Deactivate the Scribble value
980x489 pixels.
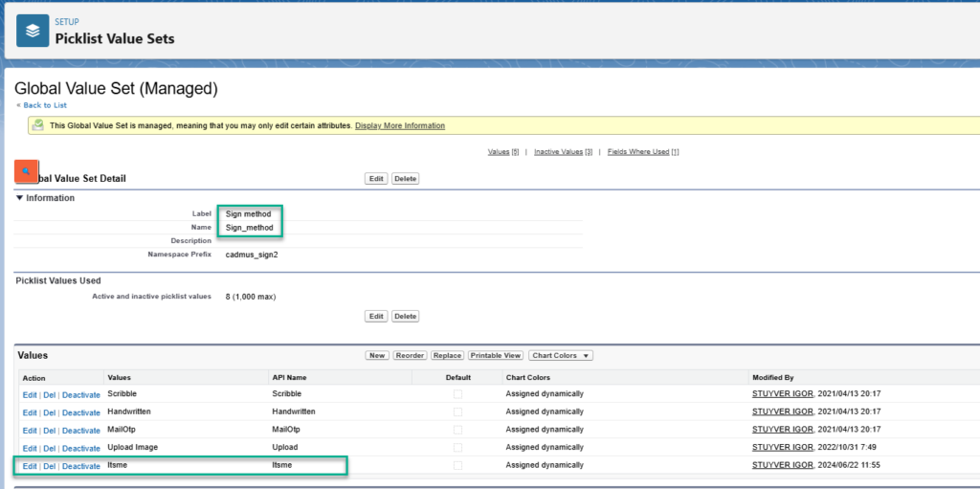tap(80, 394)
